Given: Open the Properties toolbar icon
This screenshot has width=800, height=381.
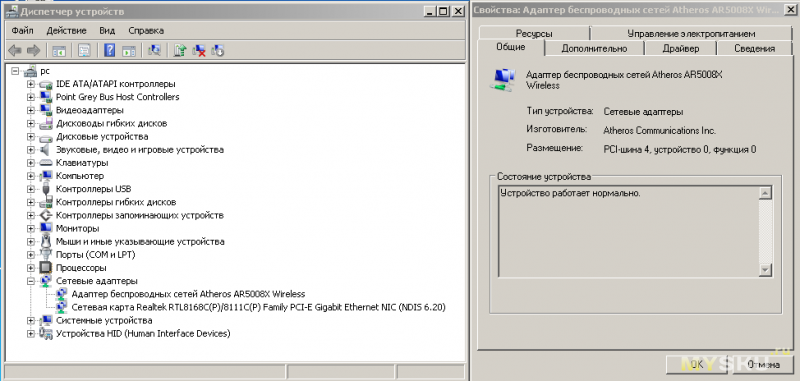Looking at the screenshot, I should tap(84, 50).
